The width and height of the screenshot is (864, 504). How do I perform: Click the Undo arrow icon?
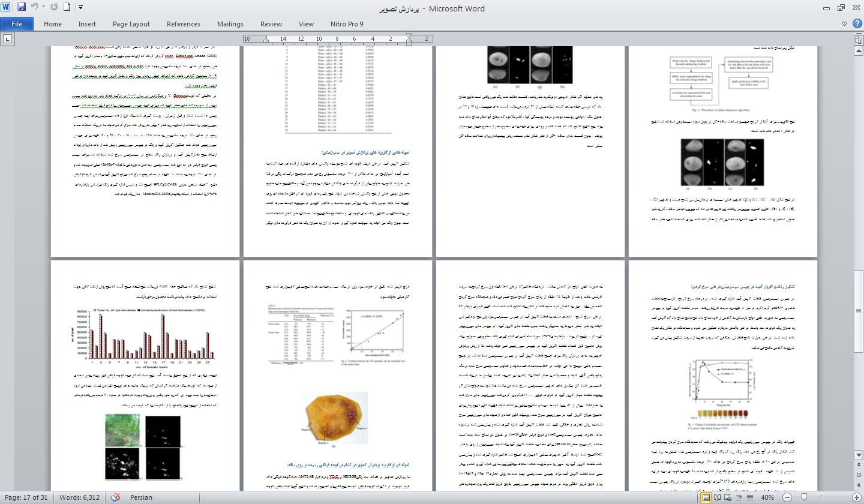pyautogui.click(x=35, y=8)
